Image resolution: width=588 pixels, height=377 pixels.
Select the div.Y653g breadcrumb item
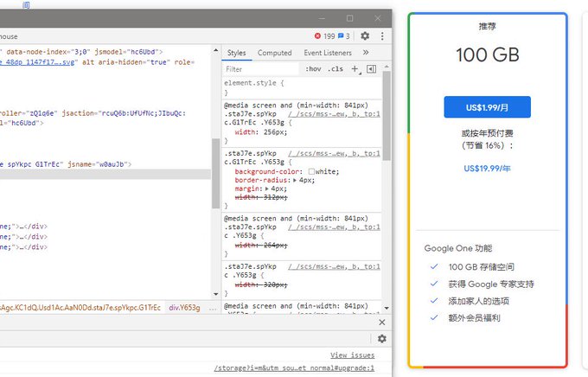pos(184,308)
